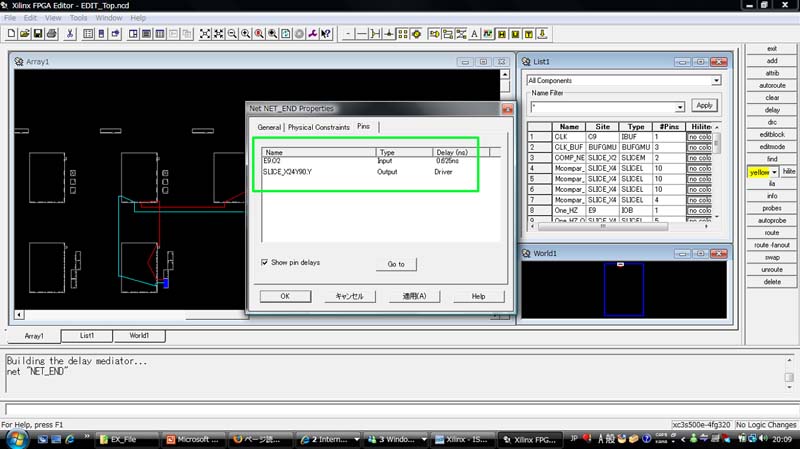Open the Edit menu

(30, 18)
